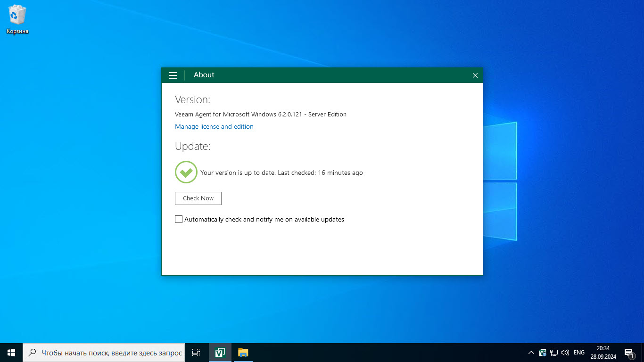Open the Recycle Bin (Корзина) desktop icon
Viewport: 644px width, 362px height.
(x=17, y=19)
